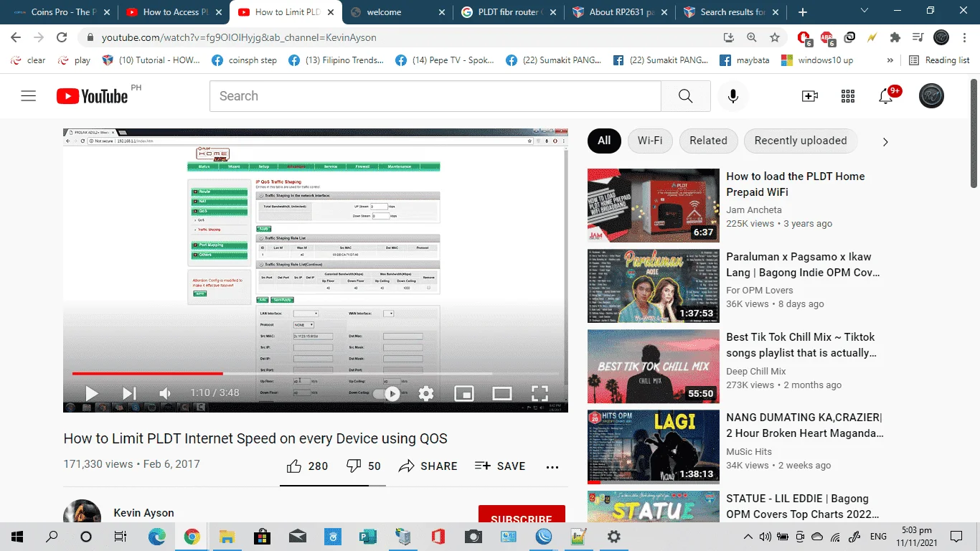
Task: Open File Explorer from taskbar
Action: point(227,537)
